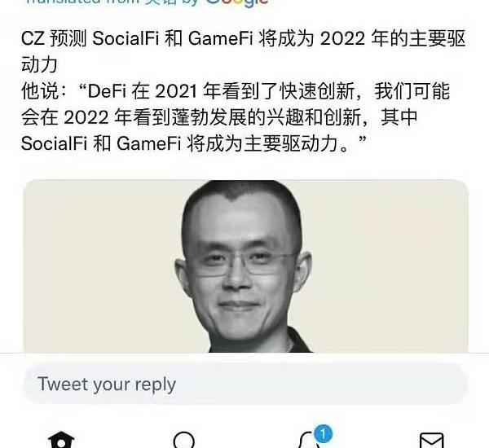Click the tweet headline starting with CZ
The width and height of the screenshot is (489, 448).
point(243,51)
